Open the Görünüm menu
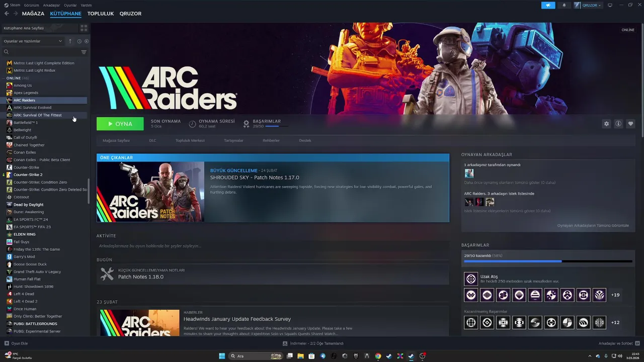This screenshot has height=362, width=644. [31, 5]
